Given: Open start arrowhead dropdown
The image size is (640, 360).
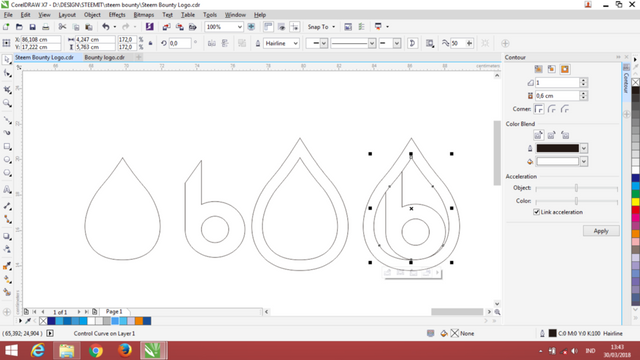Looking at the screenshot, I should [x=324, y=43].
